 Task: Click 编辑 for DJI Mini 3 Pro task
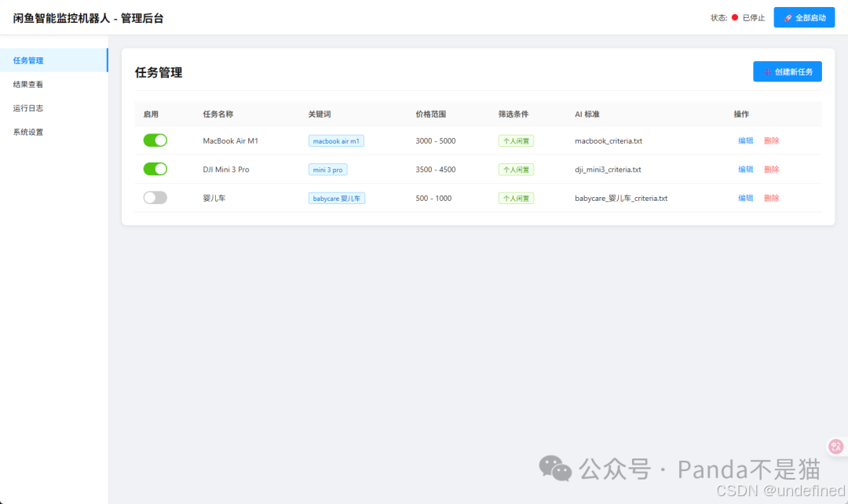pyautogui.click(x=746, y=170)
